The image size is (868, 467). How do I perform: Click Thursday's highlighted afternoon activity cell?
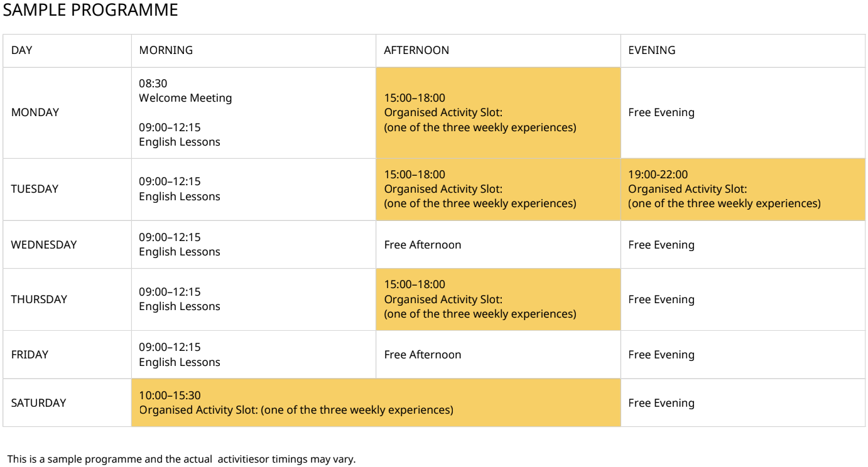[498, 299]
